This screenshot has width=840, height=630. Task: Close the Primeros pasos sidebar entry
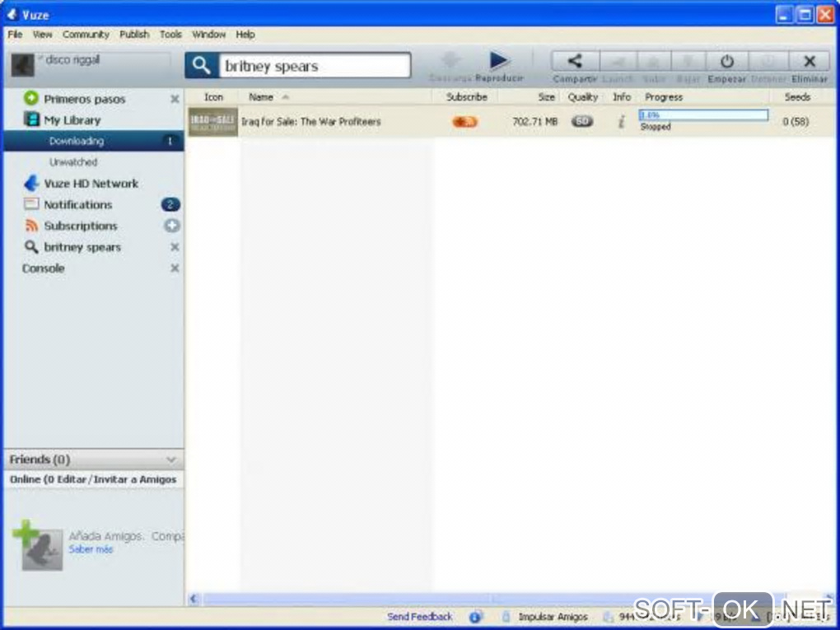(x=175, y=99)
